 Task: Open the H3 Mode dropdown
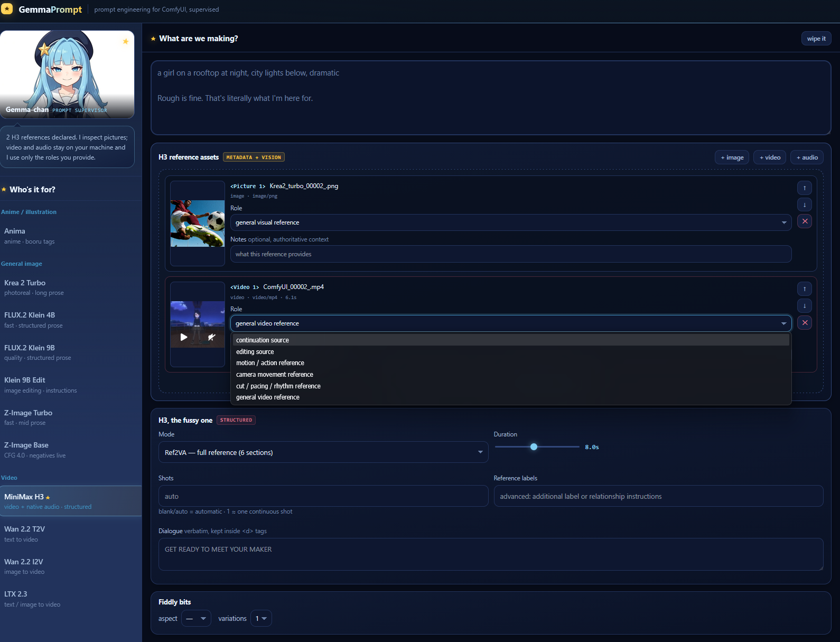[x=323, y=452]
